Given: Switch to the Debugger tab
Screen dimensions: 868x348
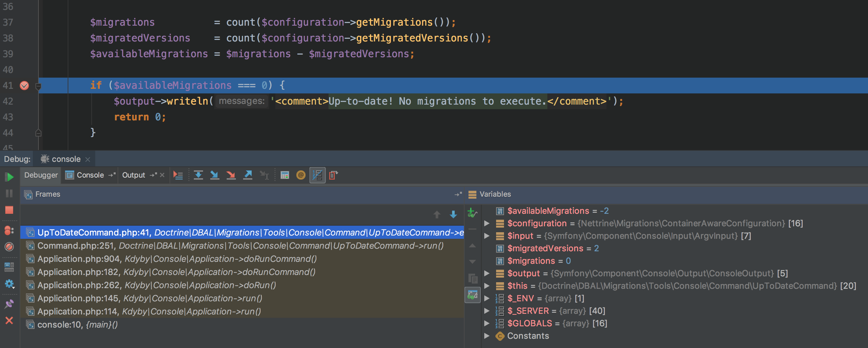Looking at the screenshot, I should (x=41, y=175).
